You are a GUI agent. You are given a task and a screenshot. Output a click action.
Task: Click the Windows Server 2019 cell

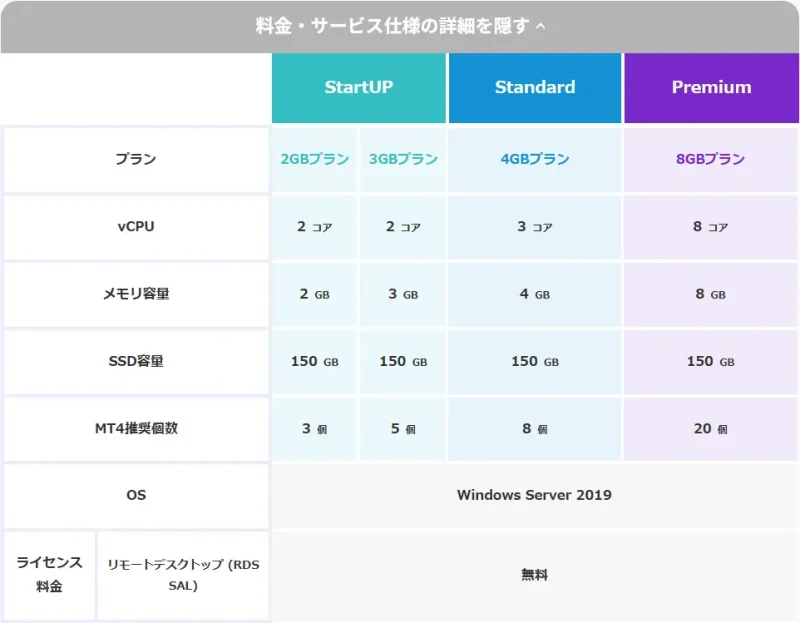click(x=534, y=495)
